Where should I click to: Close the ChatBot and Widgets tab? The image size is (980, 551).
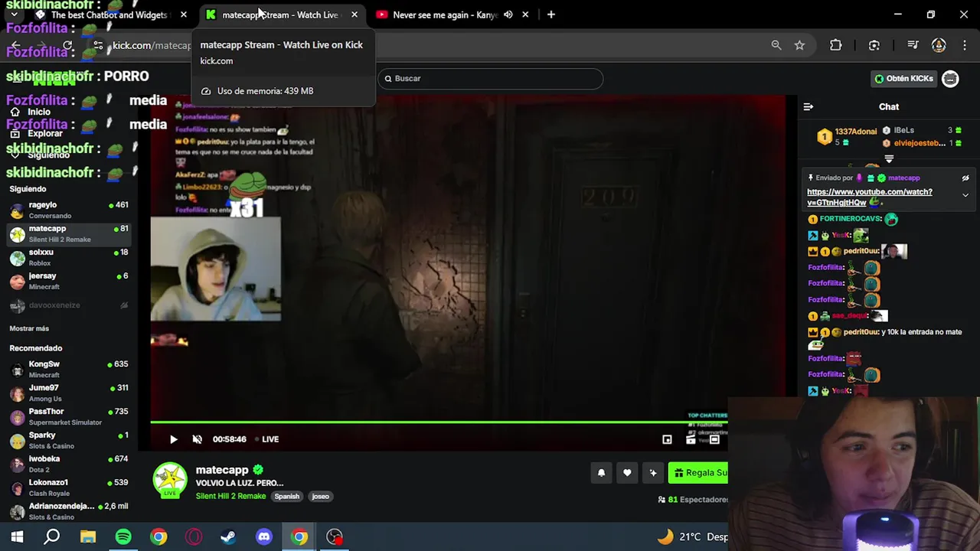pos(184,15)
